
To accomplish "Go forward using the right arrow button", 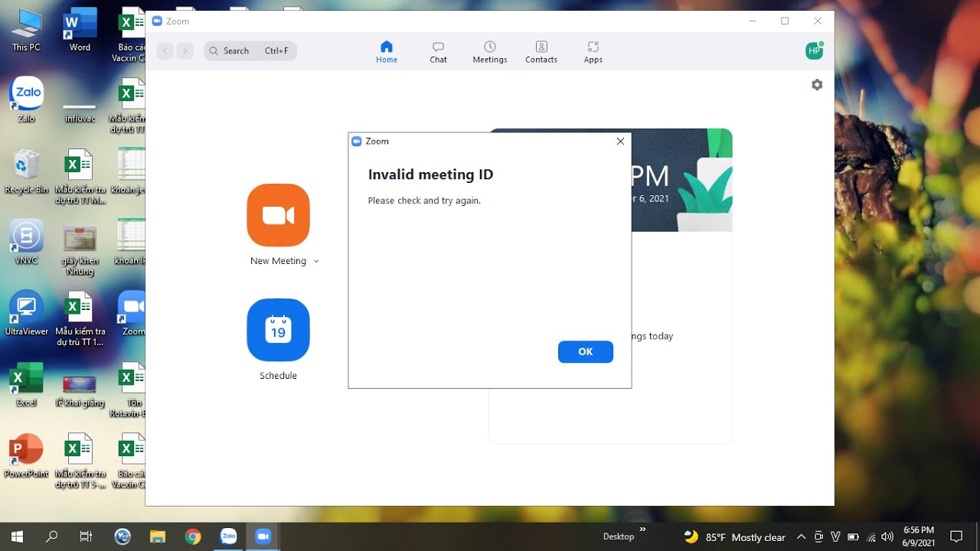I will (x=185, y=51).
